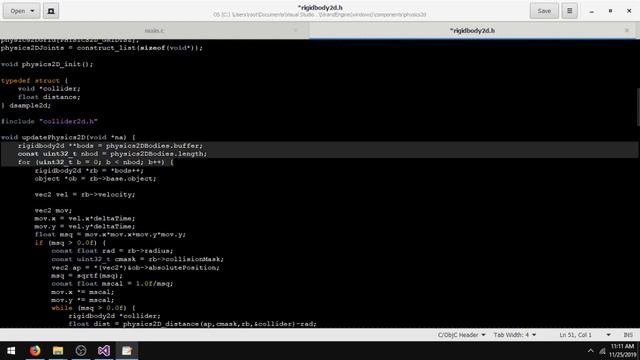Open the C/ObjC Header language dropdown
This screenshot has height=360, width=640.
pyautogui.click(x=462, y=335)
